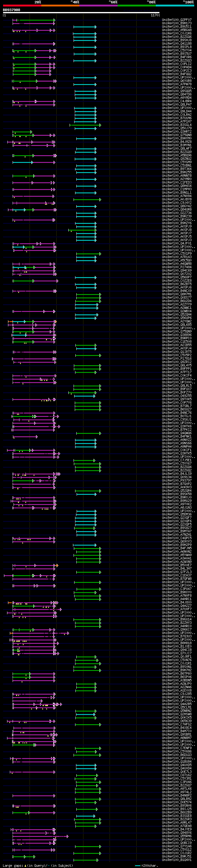Click the orange ~40% identity legend segment

point(60,6)
